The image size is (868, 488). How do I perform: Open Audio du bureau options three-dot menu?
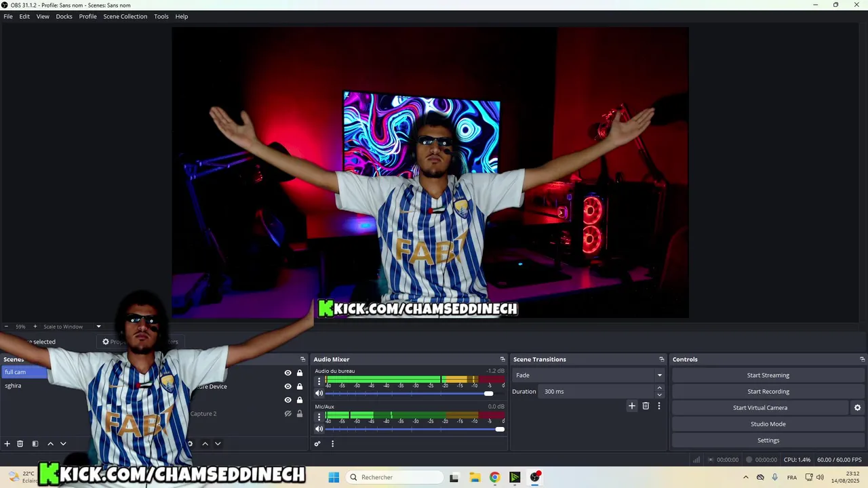pos(319,382)
